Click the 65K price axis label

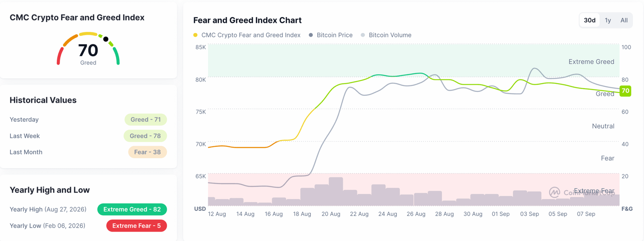(x=200, y=176)
